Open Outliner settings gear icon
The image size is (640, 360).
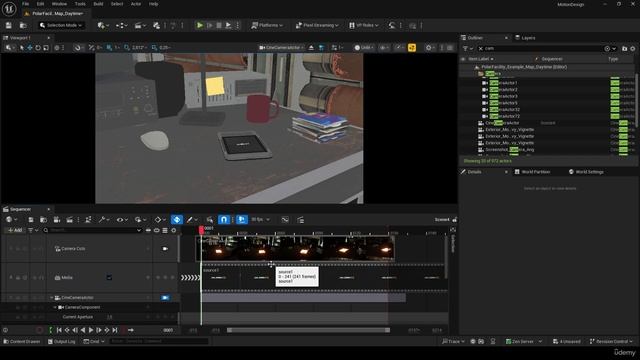click(633, 49)
